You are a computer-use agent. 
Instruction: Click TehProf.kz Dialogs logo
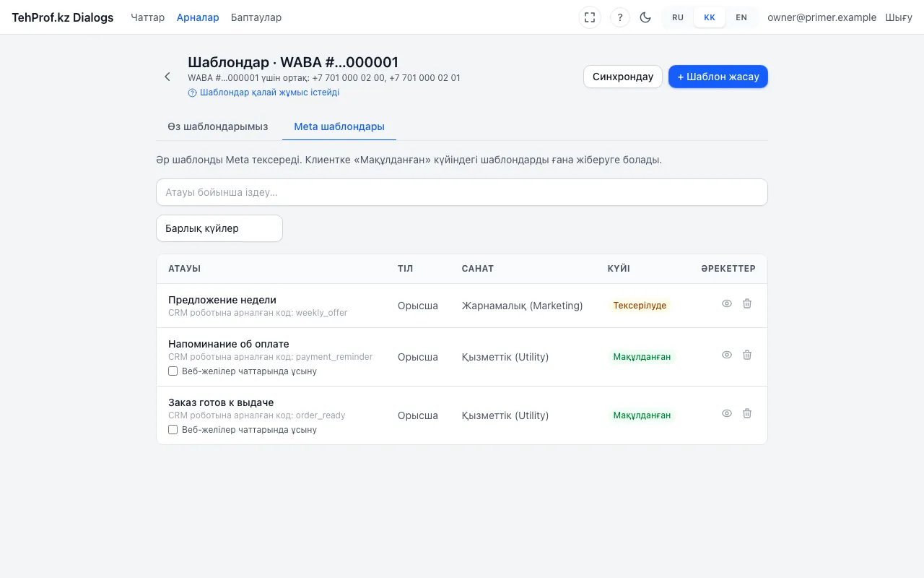pyautogui.click(x=63, y=17)
